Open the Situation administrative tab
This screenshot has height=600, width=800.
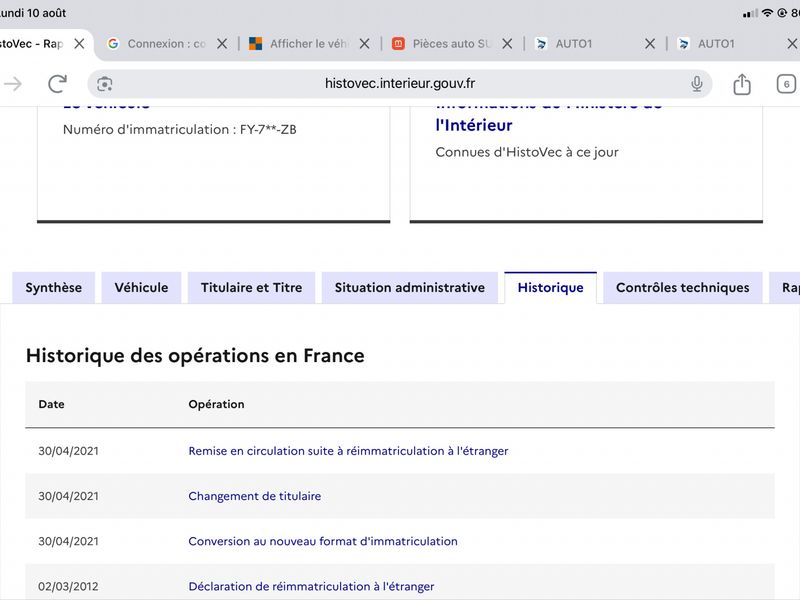(x=410, y=288)
